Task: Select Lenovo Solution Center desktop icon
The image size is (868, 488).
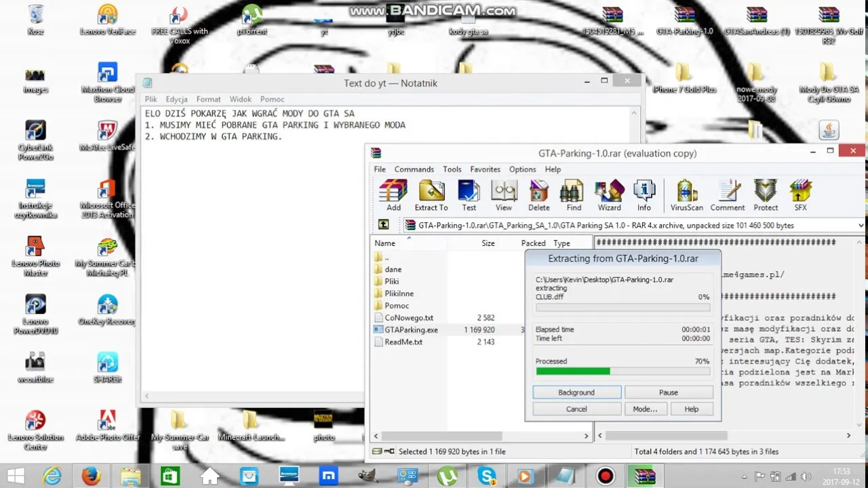Action: pos(35,430)
